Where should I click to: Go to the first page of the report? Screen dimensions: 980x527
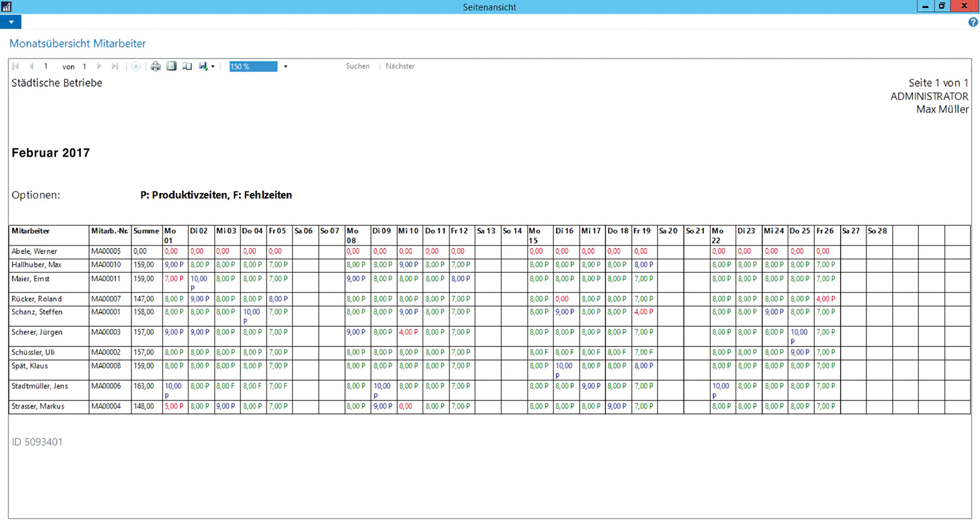(16, 66)
